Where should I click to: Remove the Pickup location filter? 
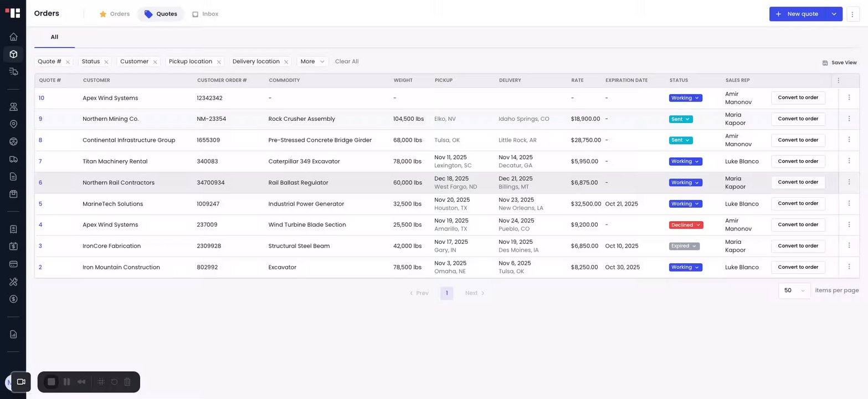[x=219, y=62]
